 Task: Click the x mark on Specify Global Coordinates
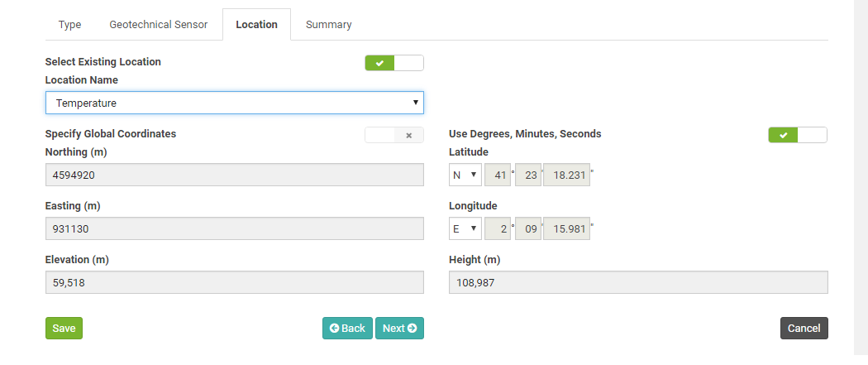(x=409, y=135)
